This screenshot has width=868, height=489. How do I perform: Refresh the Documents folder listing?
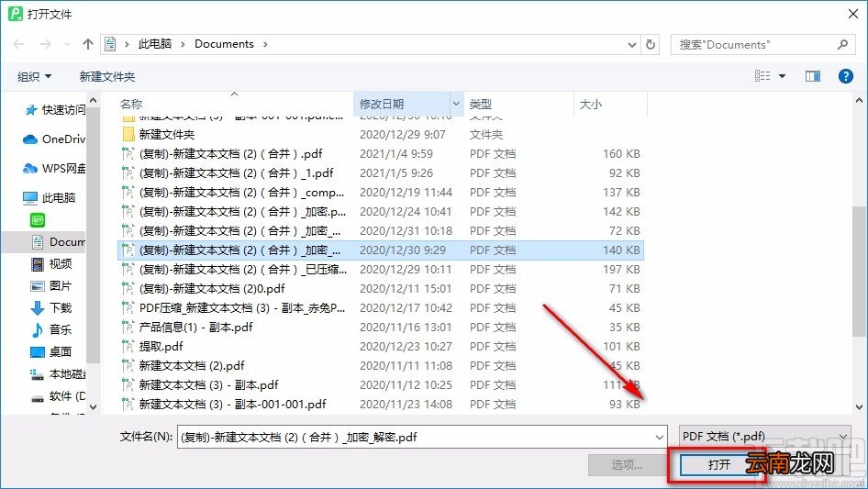651,44
